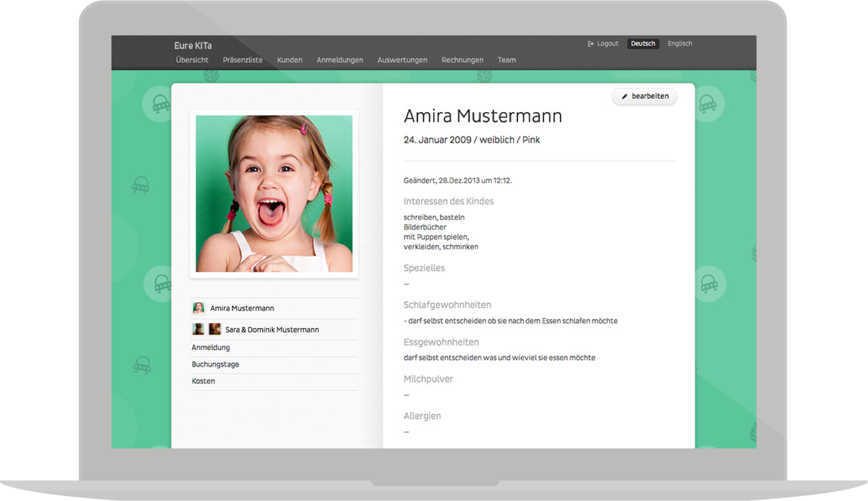The image size is (868, 501).
Task: Click Amira's small avatar in sidebar
Action: 199,308
